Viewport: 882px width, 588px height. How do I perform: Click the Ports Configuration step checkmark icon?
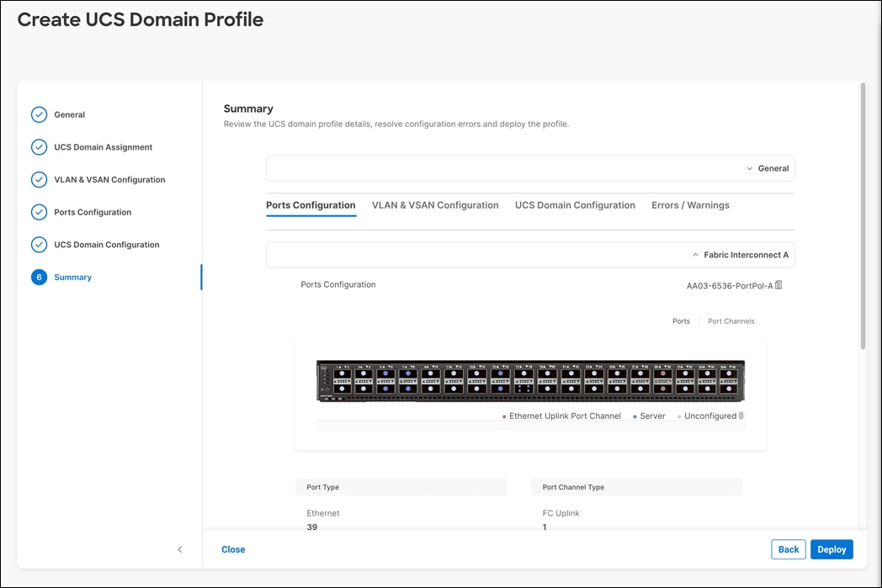coord(39,212)
